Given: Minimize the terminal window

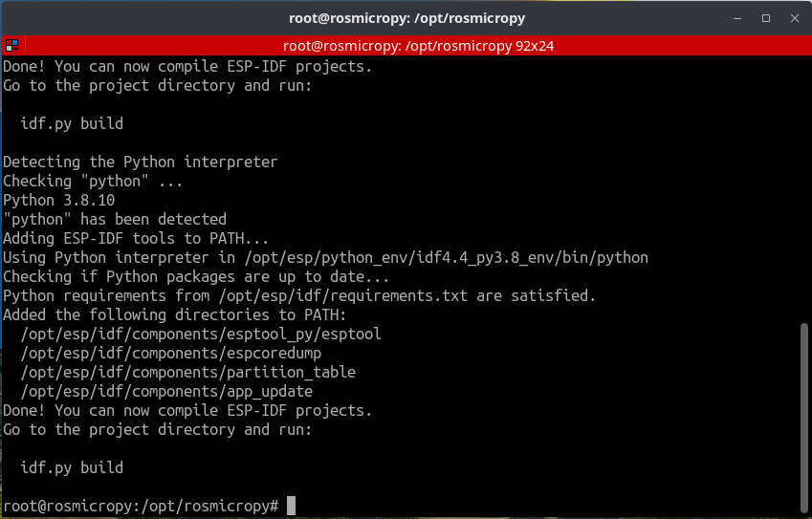Looking at the screenshot, I should click(x=737, y=18).
